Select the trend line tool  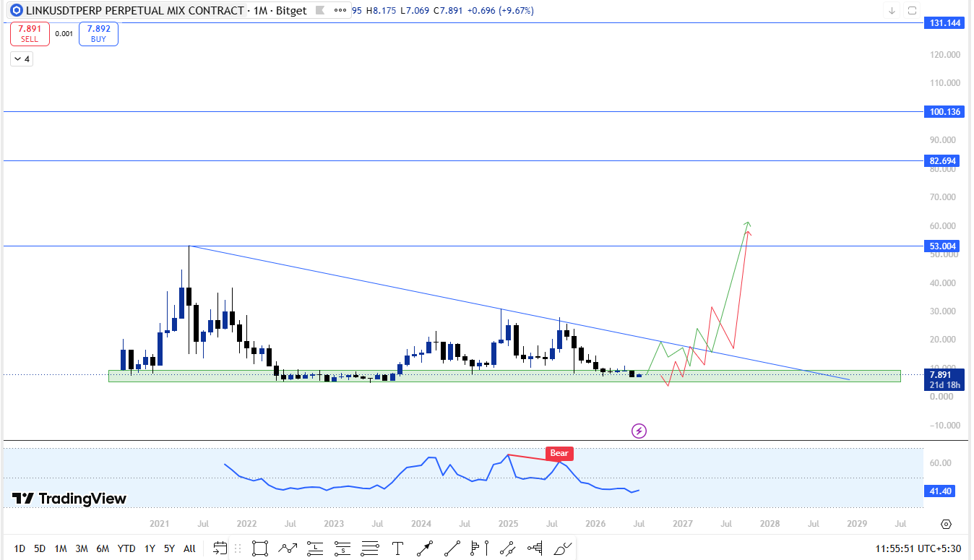(x=452, y=548)
